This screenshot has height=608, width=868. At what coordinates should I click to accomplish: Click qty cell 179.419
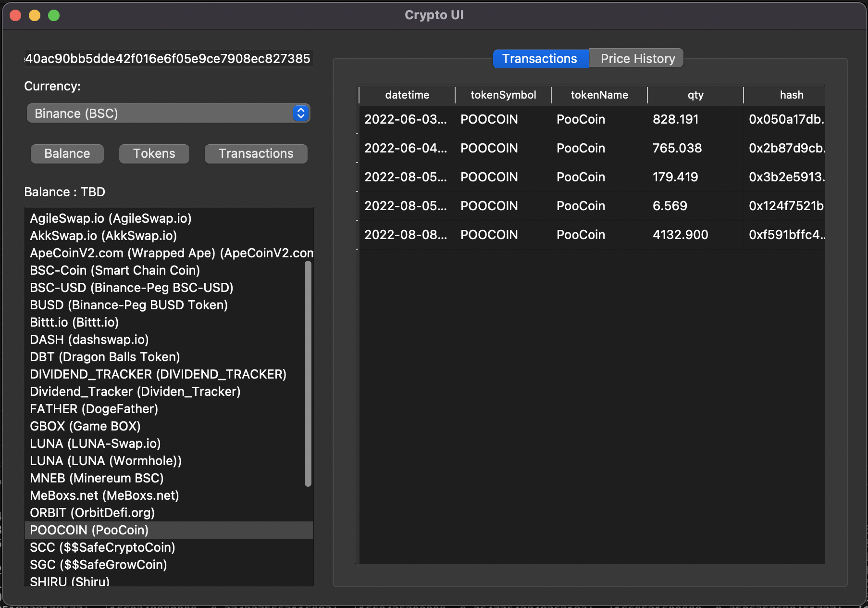(695, 177)
